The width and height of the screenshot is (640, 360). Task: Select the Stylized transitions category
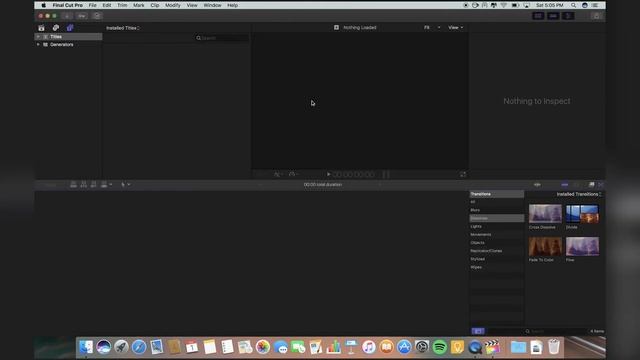(x=497, y=259)
